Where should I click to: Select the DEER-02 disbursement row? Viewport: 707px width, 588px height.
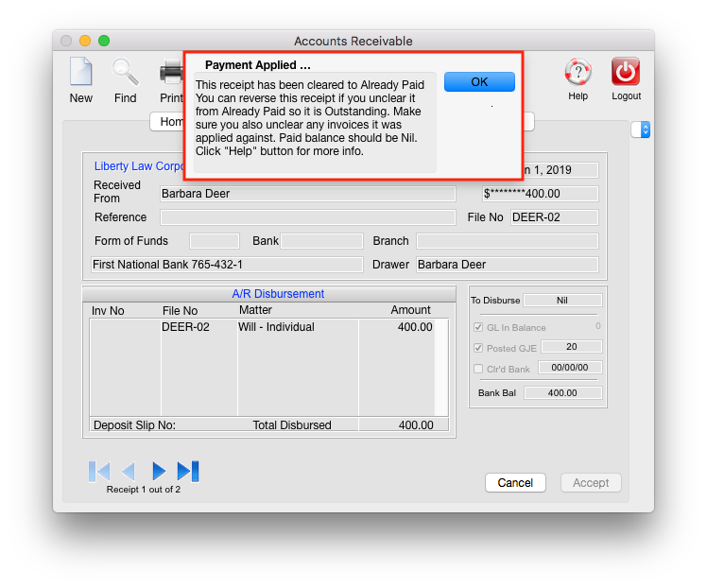click(x=262, y=327)
